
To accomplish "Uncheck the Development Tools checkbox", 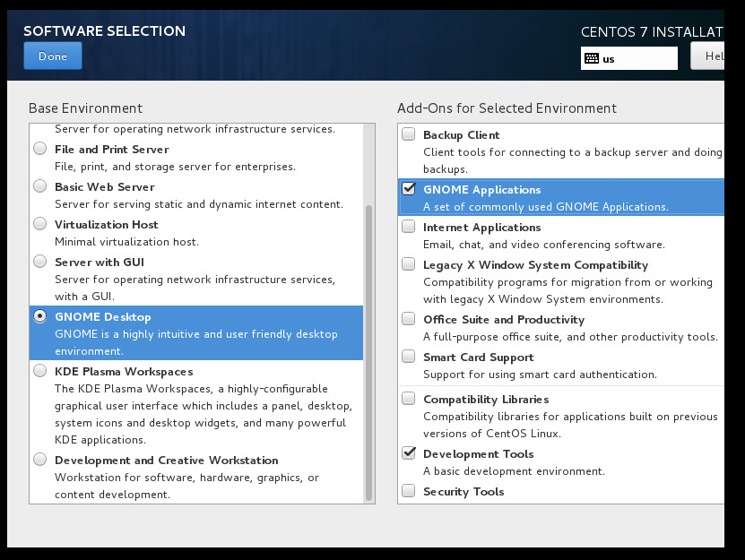I will (x=409, y=453).
